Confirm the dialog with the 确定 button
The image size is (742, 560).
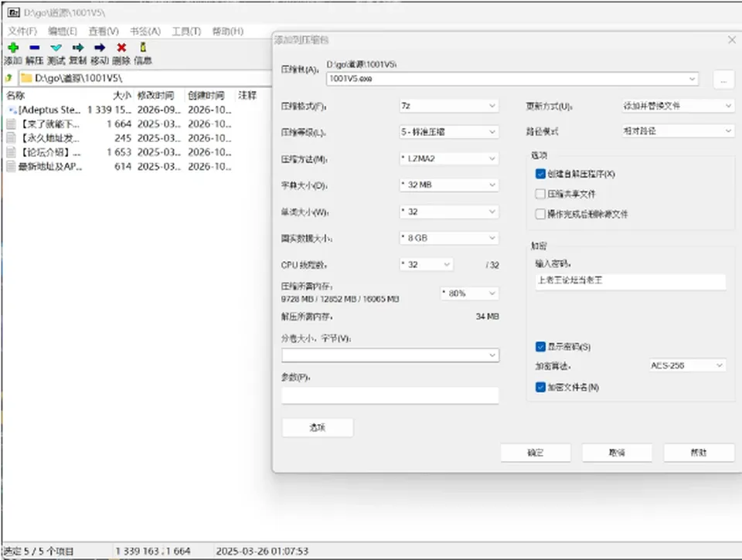click(x=536, y=453)
